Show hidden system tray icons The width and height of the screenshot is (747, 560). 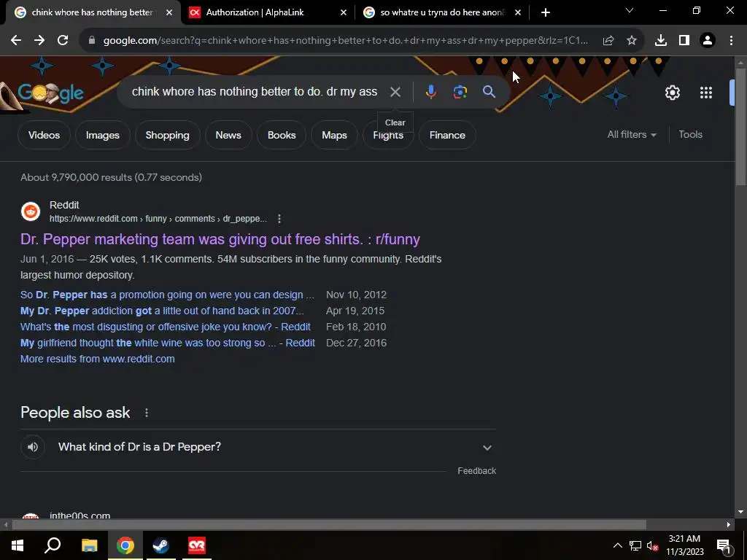pyautogui.click(x=617, y=545)
